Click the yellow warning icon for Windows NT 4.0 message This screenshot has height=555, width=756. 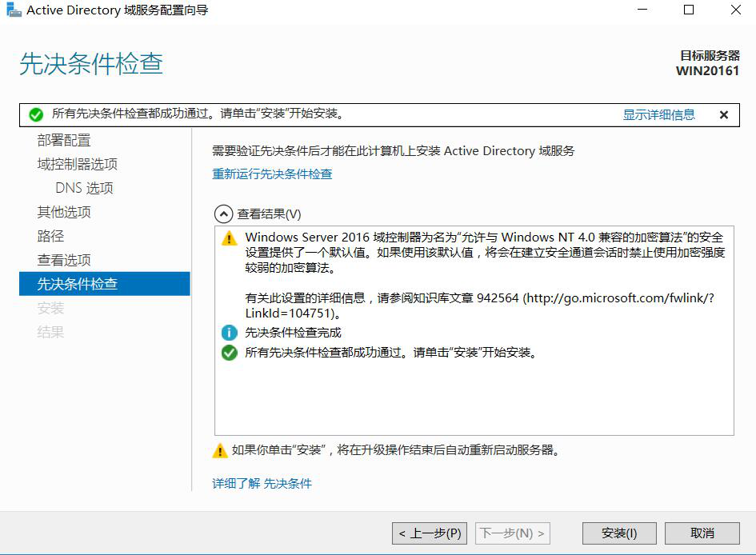coord(229,238)
